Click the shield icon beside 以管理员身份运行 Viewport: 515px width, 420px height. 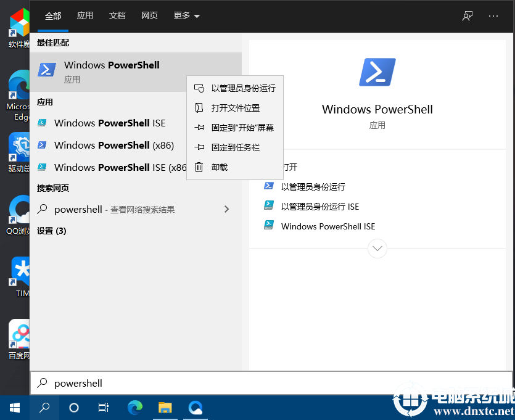[x=199, y=88]
